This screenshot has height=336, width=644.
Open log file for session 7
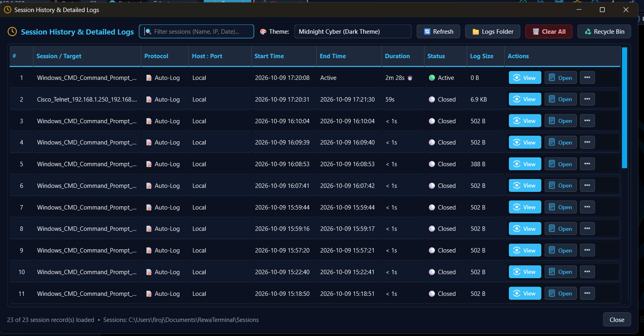pos(561,207)
